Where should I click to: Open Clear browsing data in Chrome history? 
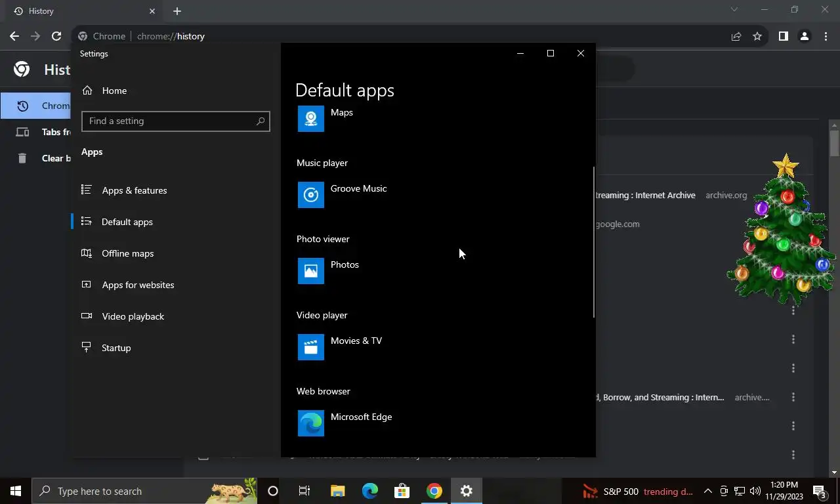click(x=43, y=158)
